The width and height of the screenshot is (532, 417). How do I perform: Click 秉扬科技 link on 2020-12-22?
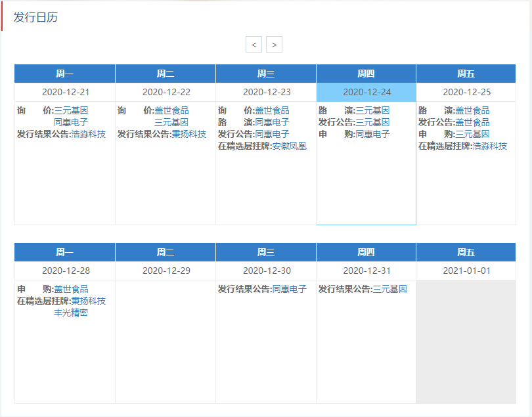188,134
